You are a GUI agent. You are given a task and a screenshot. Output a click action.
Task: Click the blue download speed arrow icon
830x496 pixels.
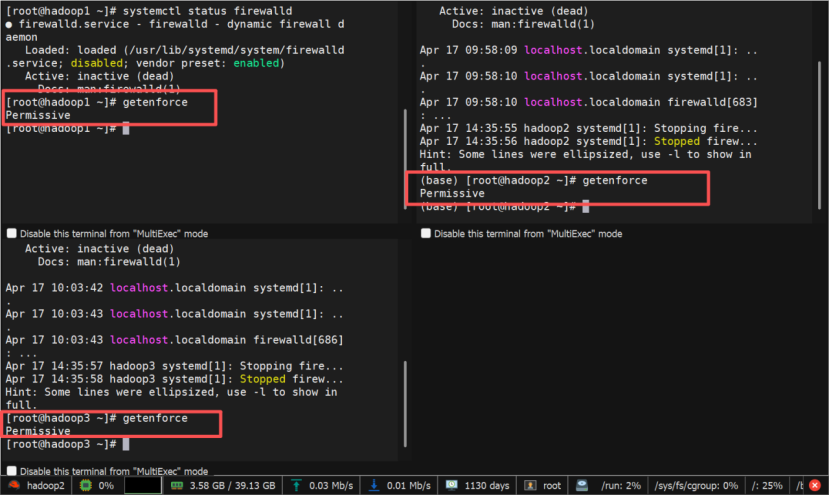374,485
